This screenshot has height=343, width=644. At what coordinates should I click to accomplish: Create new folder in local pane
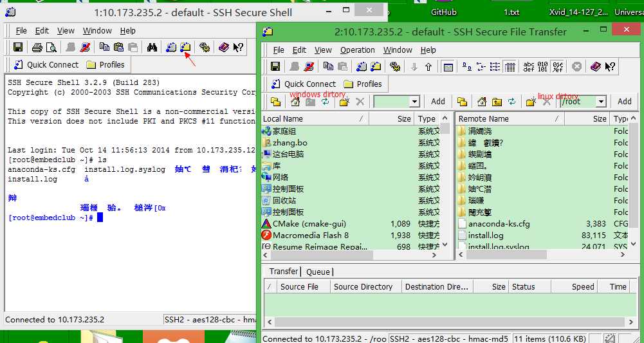pos(344,102)
